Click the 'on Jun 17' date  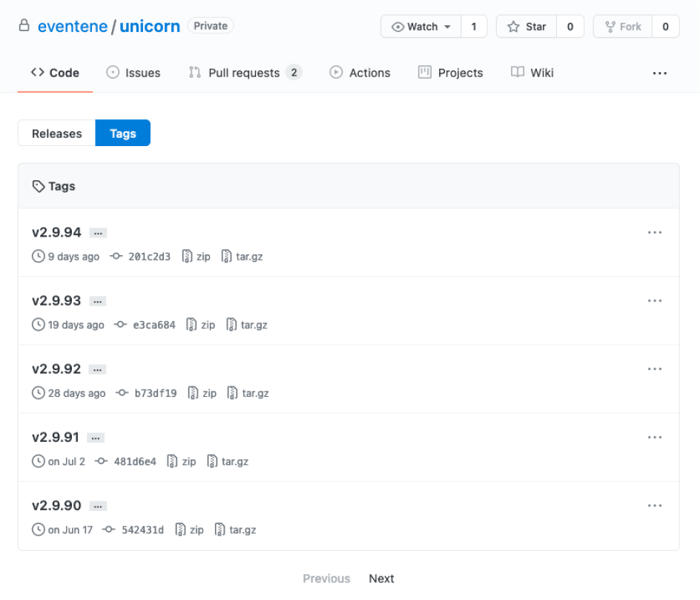click(x=70, y=530)
